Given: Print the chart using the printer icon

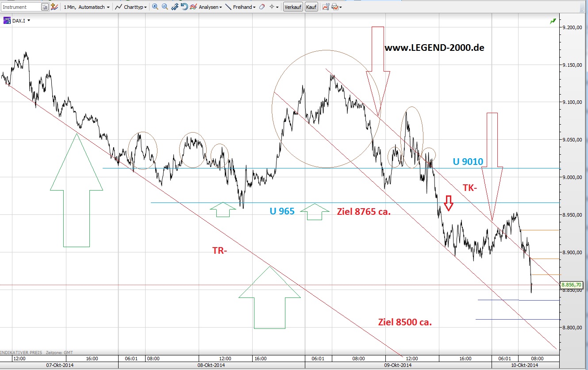Looking at the screenshot, I should (335, 7).
